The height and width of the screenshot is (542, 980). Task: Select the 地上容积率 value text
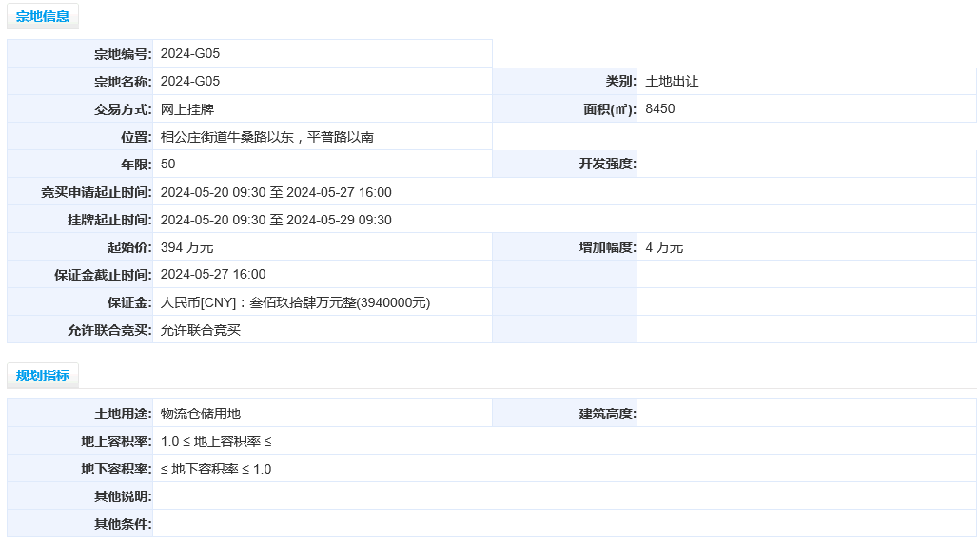216,441
